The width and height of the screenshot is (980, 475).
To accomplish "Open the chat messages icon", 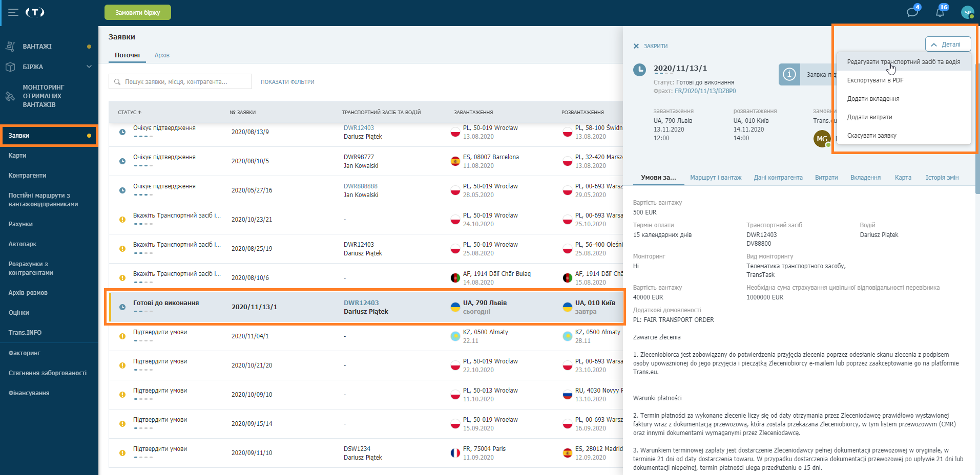I will click(913, 12).
